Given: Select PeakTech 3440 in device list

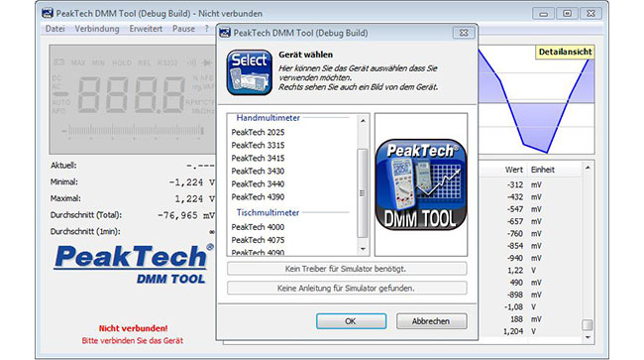Looking at the screenshot, I should (x=258, y=184).
